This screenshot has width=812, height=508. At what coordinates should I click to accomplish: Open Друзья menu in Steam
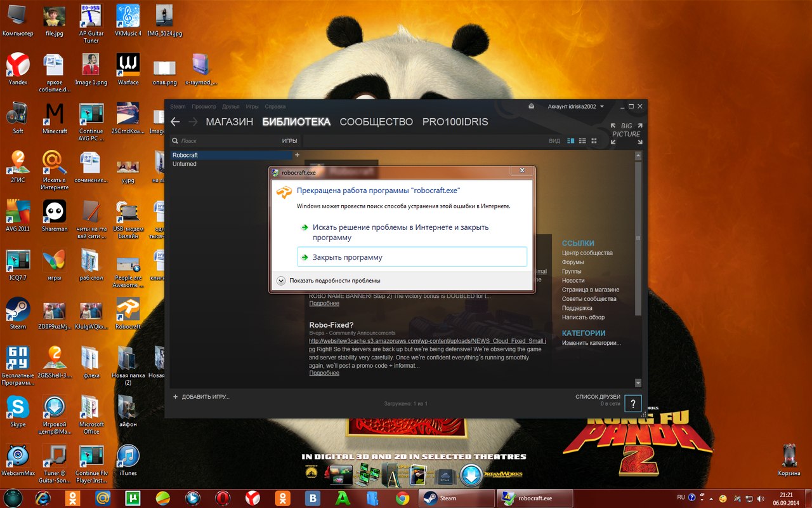(x=231, y=107)
